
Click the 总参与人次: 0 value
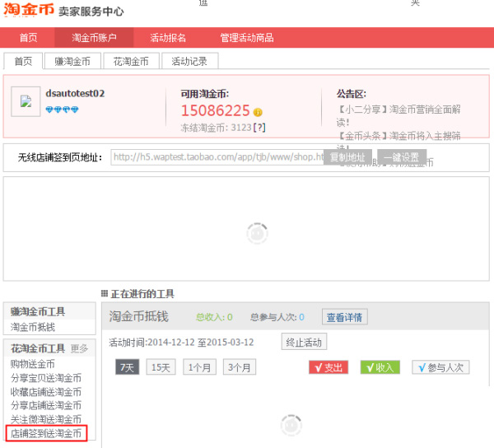click(x=277, y=316)
